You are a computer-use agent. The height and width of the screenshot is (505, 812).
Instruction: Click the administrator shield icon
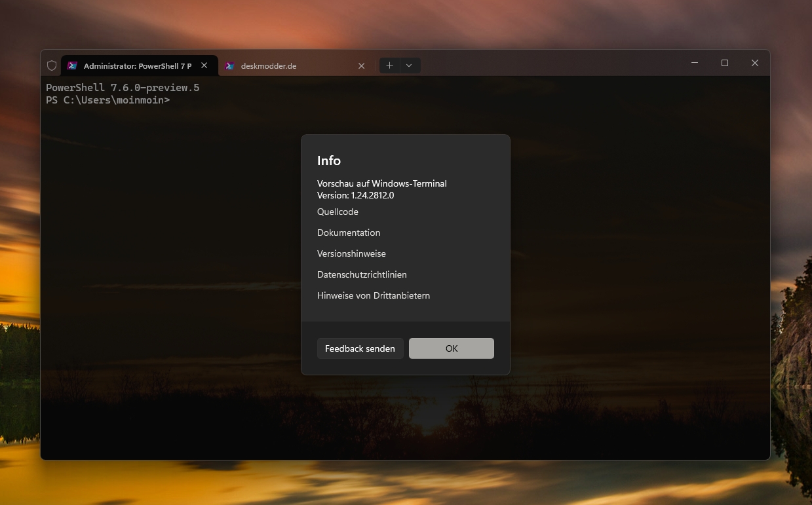[52, 65]
